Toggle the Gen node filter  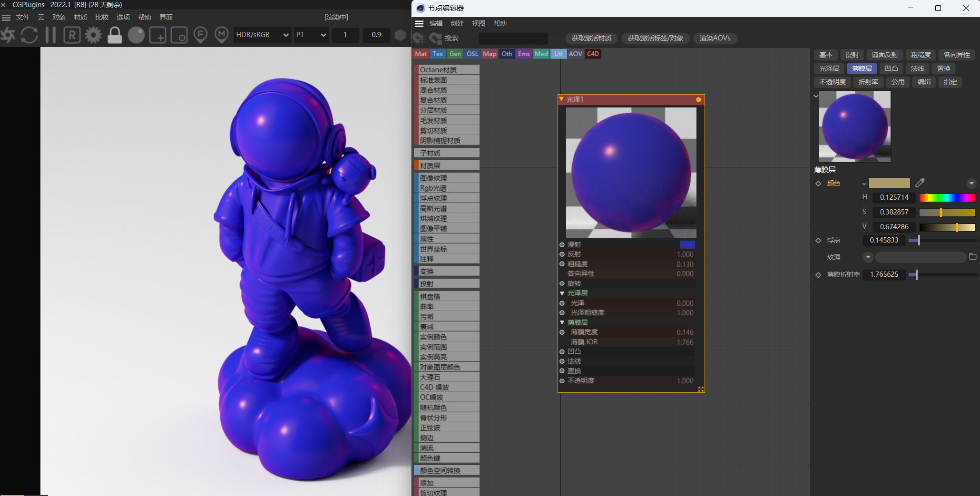point(455,54)
